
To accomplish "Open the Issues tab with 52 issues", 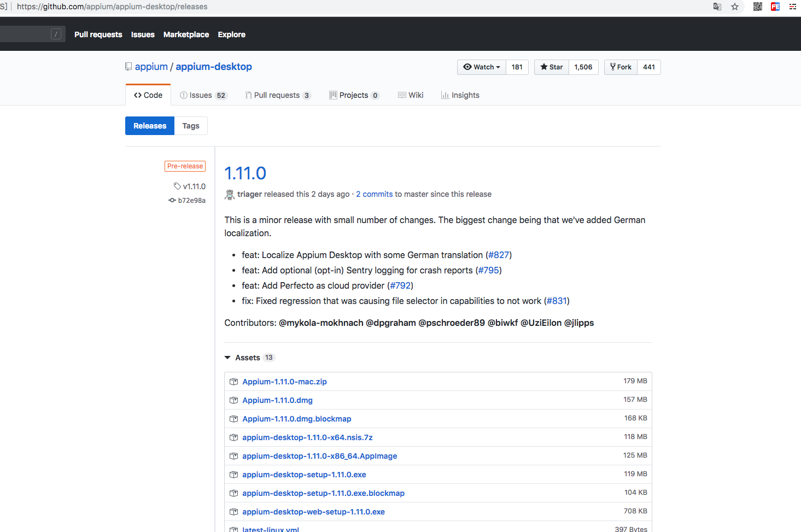I will [x=203, y=95].
